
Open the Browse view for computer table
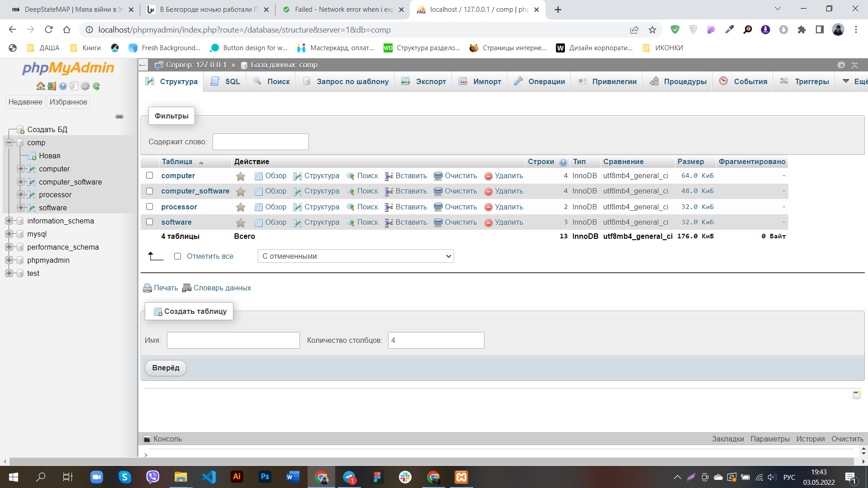coord(275,176)
